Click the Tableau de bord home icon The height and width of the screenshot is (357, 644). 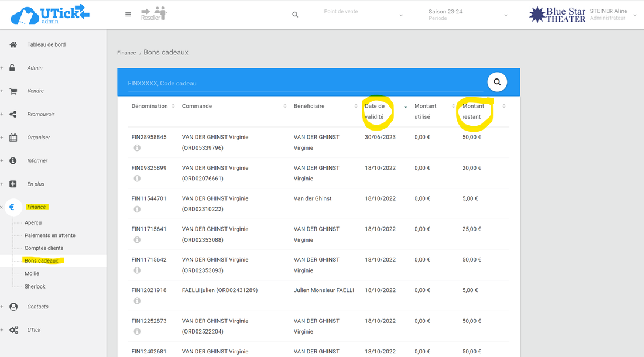(x=13, y=44)
